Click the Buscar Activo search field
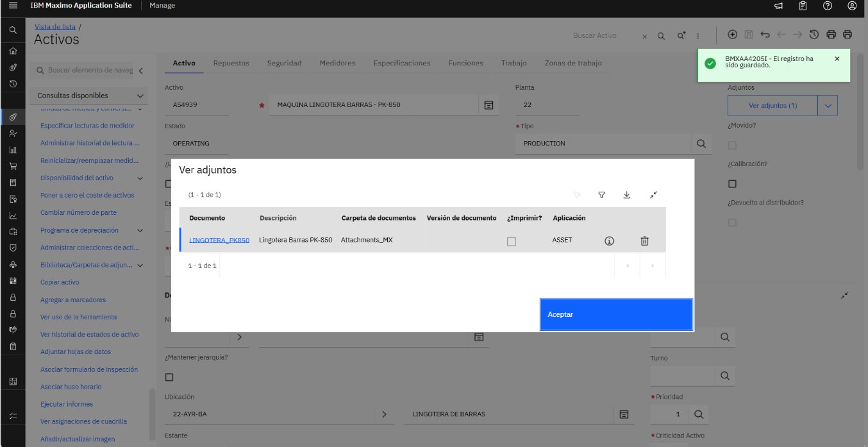Viewport: 868px width, 447px height. 603,36
